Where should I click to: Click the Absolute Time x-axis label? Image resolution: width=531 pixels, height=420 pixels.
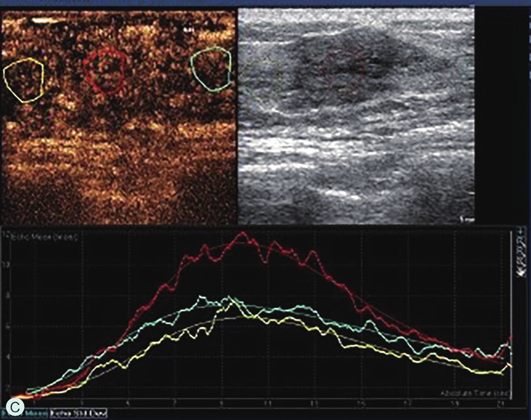[x=475, y=394]
